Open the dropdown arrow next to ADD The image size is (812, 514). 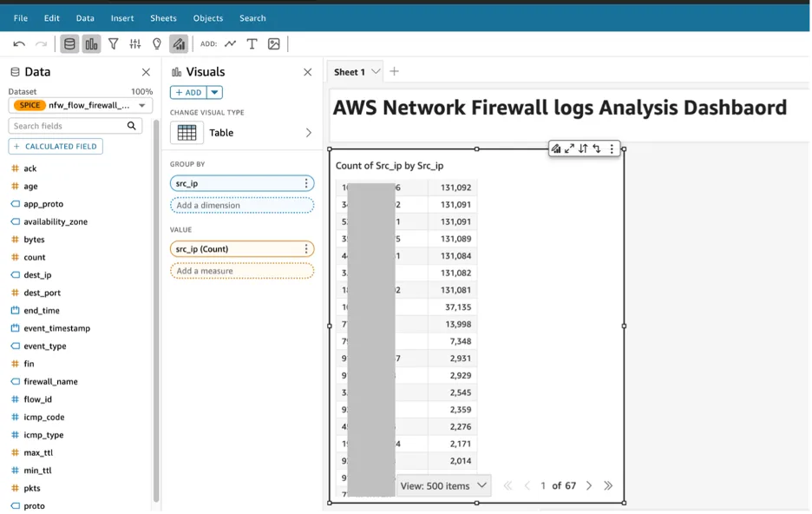pos(214,92)
